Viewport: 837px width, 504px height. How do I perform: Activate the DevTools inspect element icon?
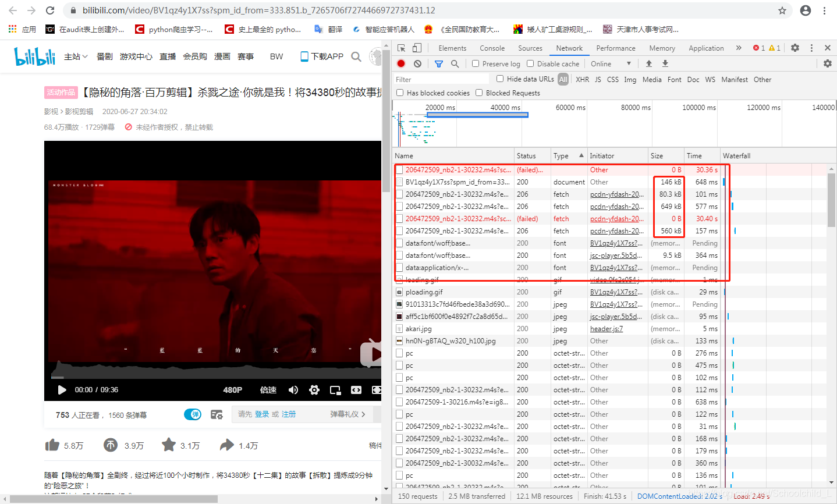pyautogui.click(x=402, y=48)
